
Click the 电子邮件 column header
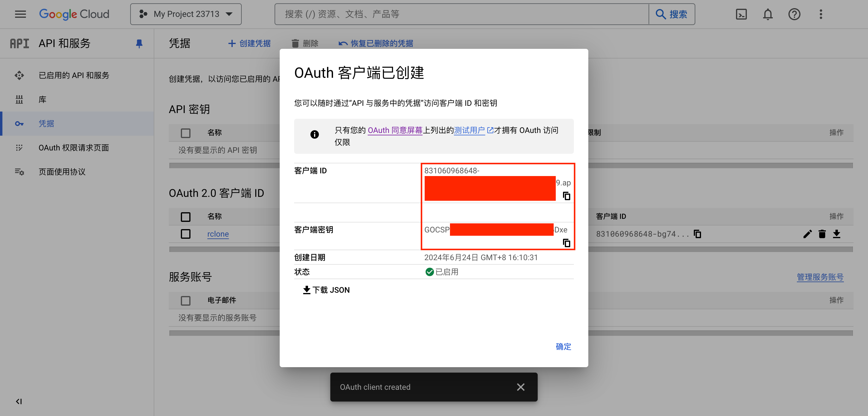click(x=222, y=300)
